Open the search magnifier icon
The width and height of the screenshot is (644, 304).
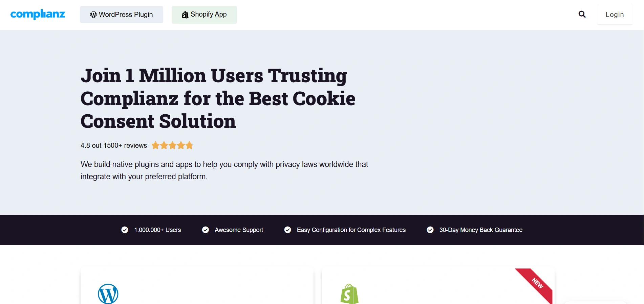click(x=582, y=14)
